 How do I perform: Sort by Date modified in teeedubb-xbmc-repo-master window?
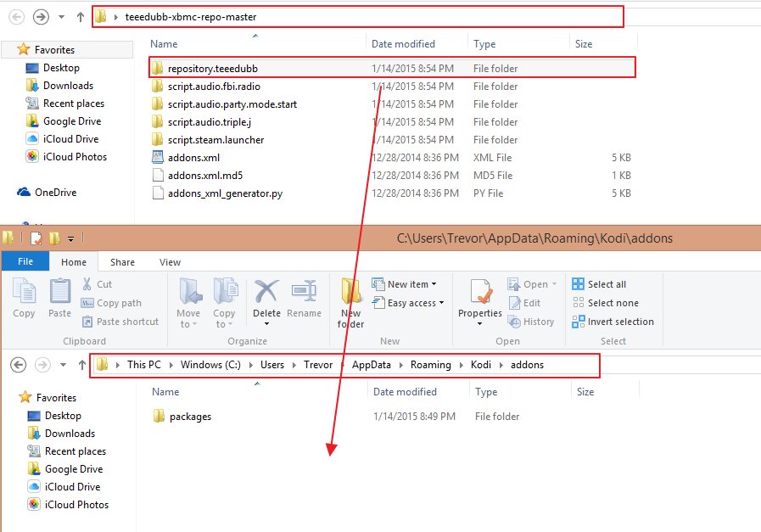tap(403, 43)
